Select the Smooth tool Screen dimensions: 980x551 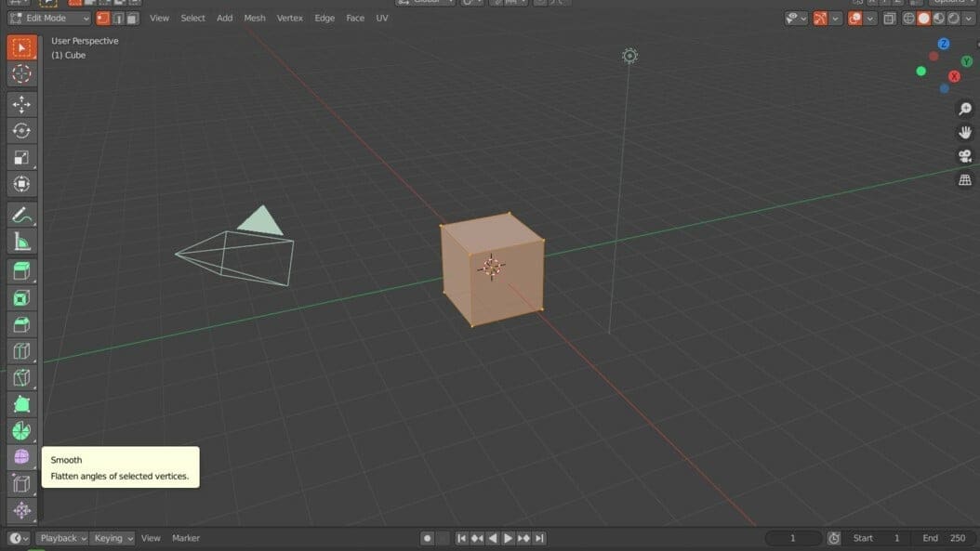(21, 457)
